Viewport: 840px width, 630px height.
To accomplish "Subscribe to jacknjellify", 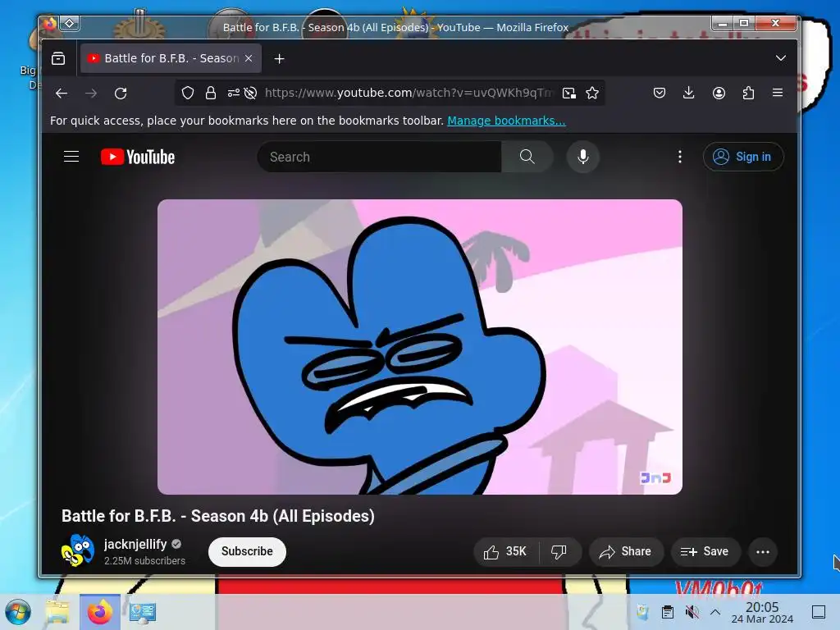I will 247,551.
